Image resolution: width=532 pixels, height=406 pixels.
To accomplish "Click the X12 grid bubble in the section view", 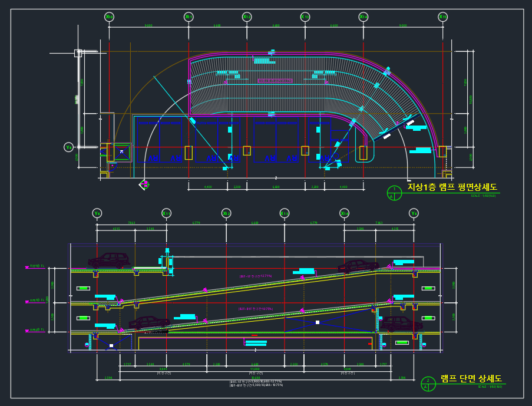I will click(x=226, y=213).
